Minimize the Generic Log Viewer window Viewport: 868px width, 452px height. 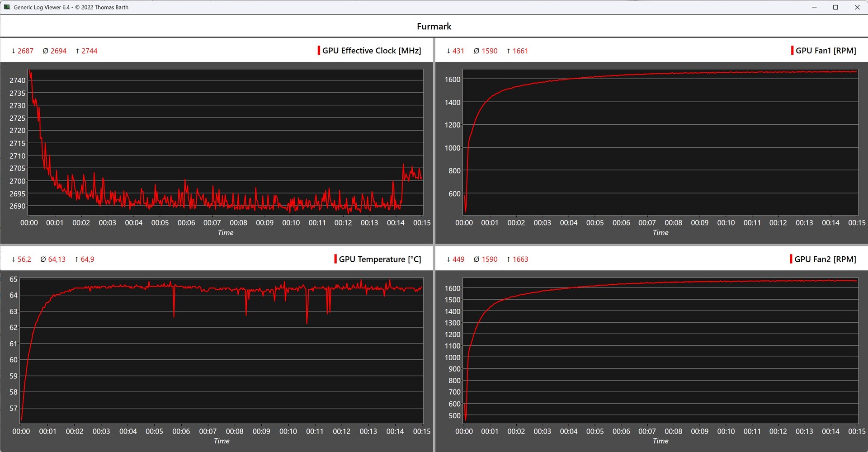click(814, 7)
